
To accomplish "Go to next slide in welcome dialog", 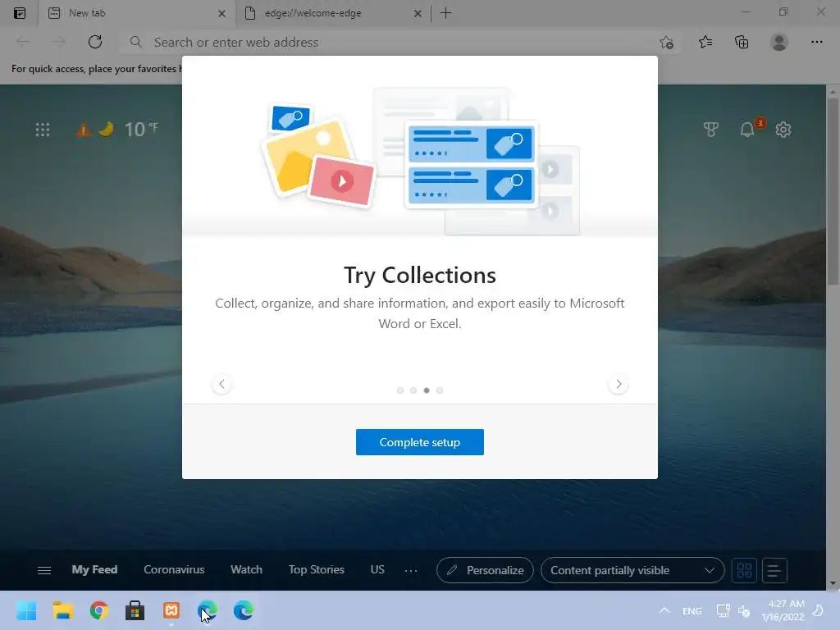I will point(619,384).
